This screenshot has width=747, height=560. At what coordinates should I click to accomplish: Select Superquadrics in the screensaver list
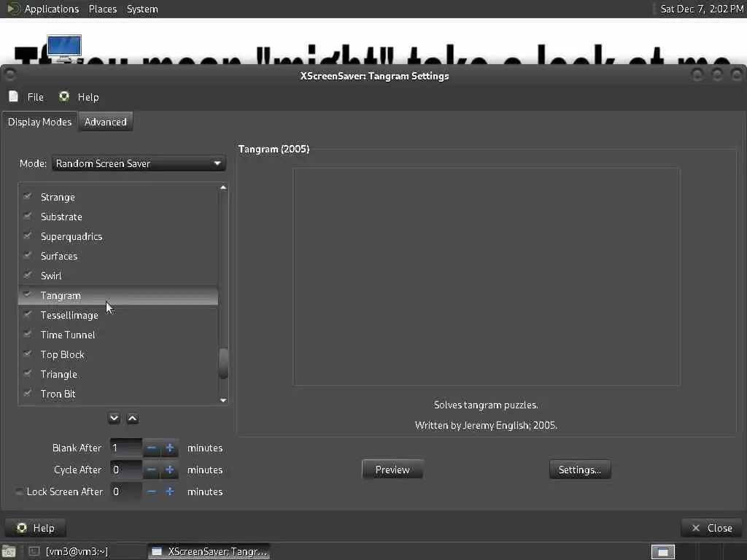118,237
